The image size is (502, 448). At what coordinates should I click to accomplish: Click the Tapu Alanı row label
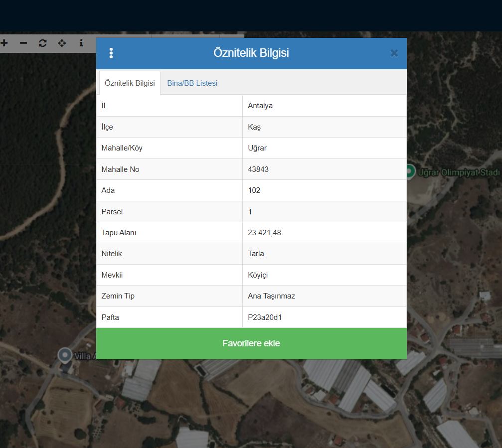[119, 233]
